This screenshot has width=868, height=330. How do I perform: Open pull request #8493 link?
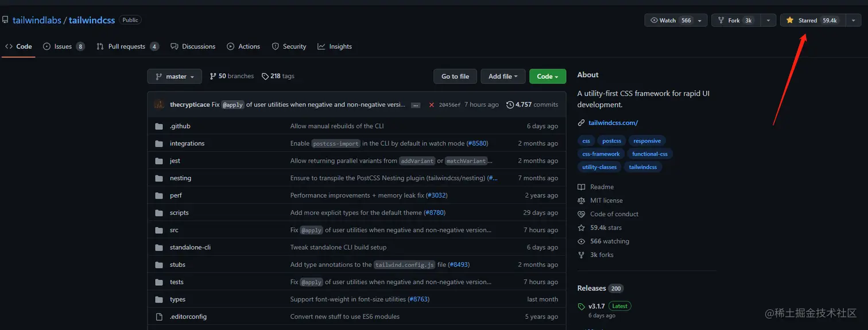pyautogui.click(x=459, y=264)
